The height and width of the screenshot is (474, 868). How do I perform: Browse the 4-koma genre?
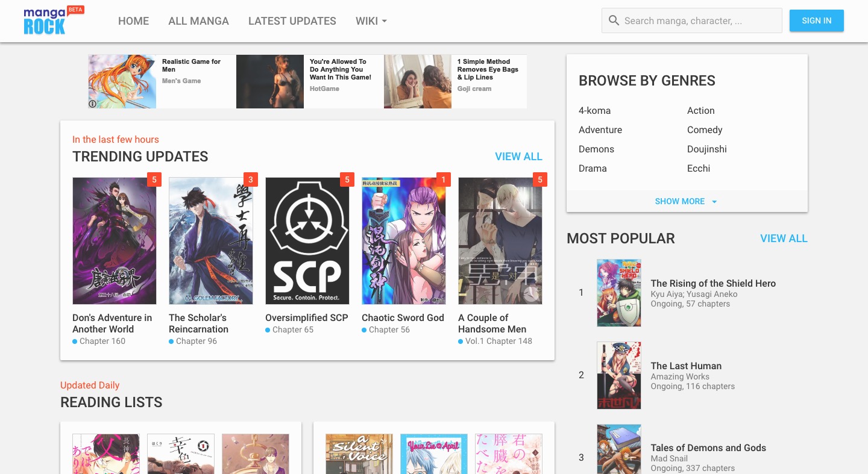594,111
